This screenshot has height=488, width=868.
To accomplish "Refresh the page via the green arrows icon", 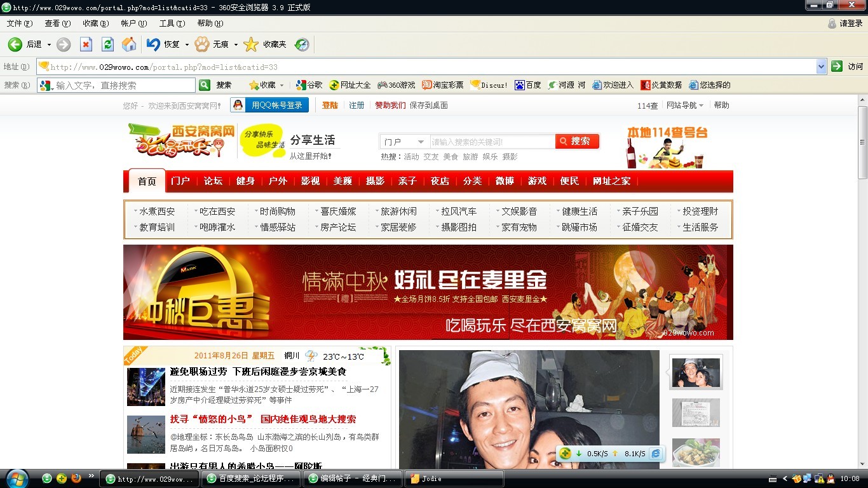I will point(107,44).
